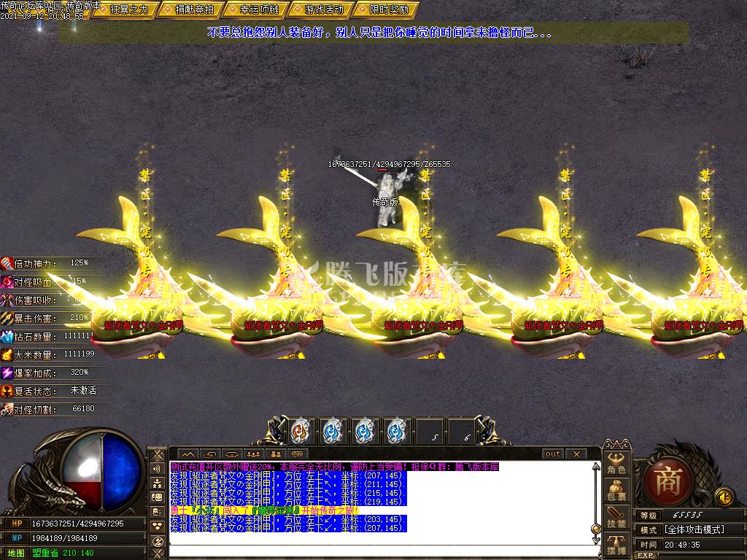747x560 pixels.
Task: Select the player character 传奇版
Action: [x=387, y=200]
